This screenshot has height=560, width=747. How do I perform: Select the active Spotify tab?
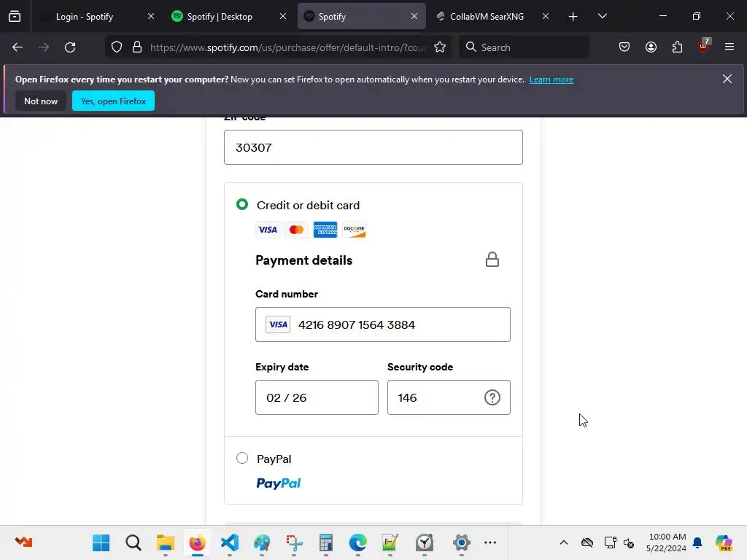click(x=362, y=16)
